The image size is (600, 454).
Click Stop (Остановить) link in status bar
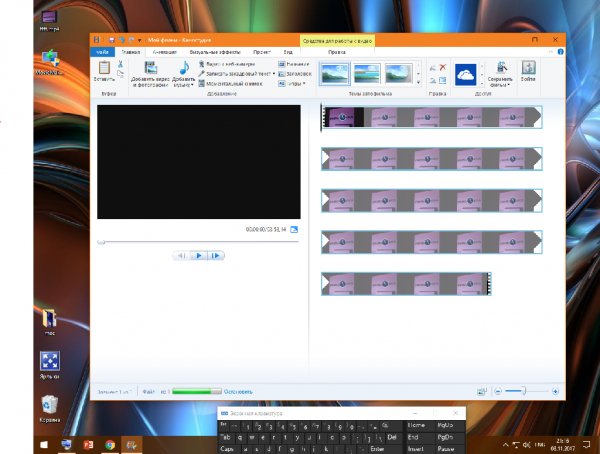tap(238, 392)
